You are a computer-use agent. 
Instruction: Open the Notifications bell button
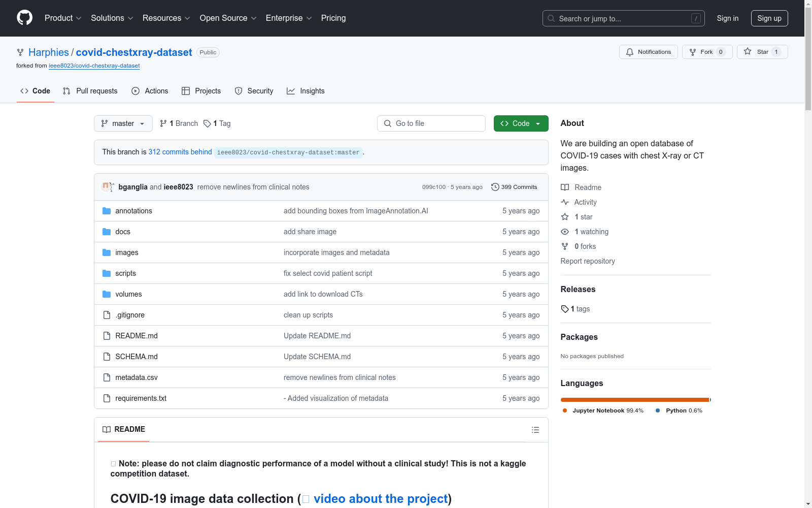(x=649, y=52)
